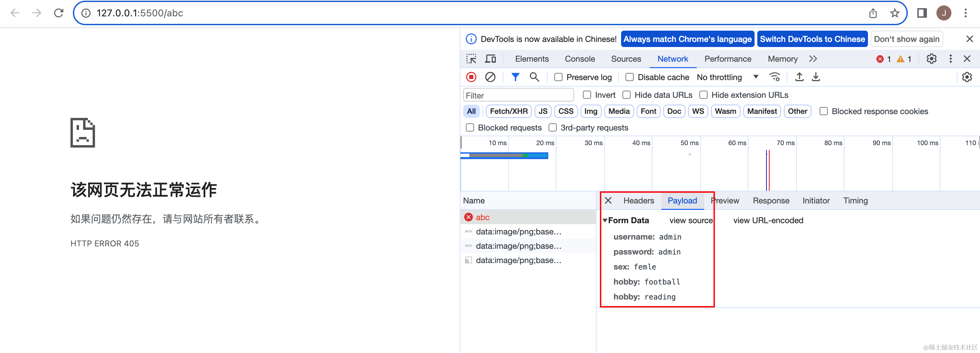Clear the network log

click(490, 77)
